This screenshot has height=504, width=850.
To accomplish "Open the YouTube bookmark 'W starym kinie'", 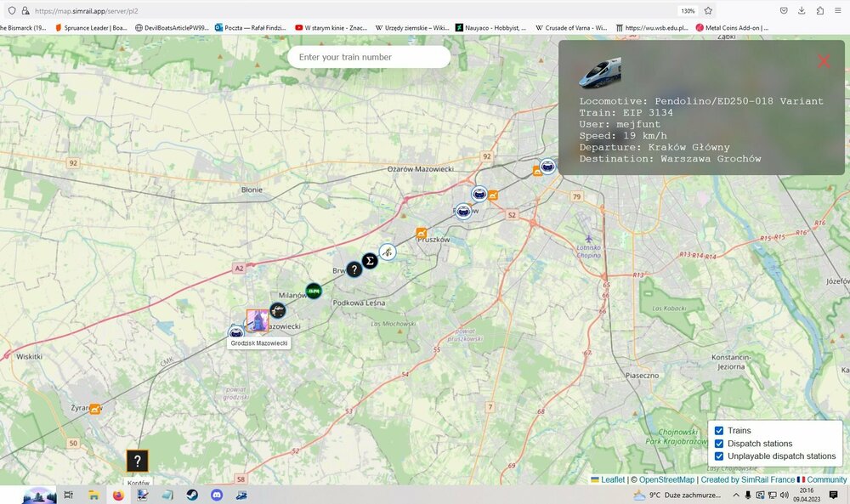I will (x=331, y=27).
